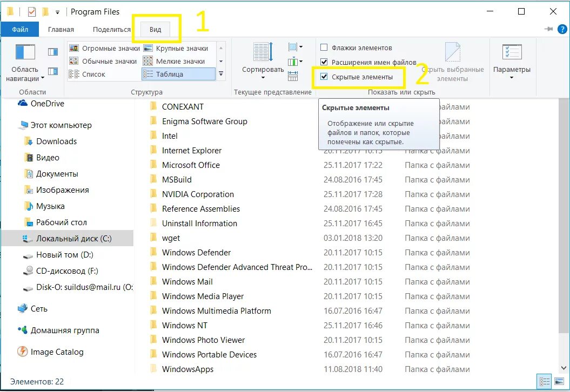
Task: Select the Windows Media Player folder
Action: [197, 296]
